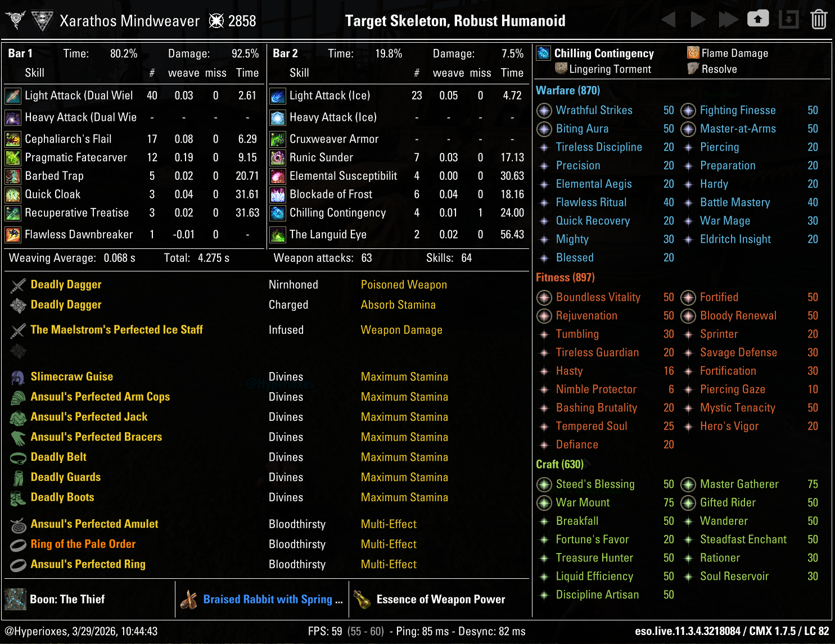Toggle the Steed's Blessing slot indicator
The height and width of the screenshot is (644, 835).
pos(544,484)
